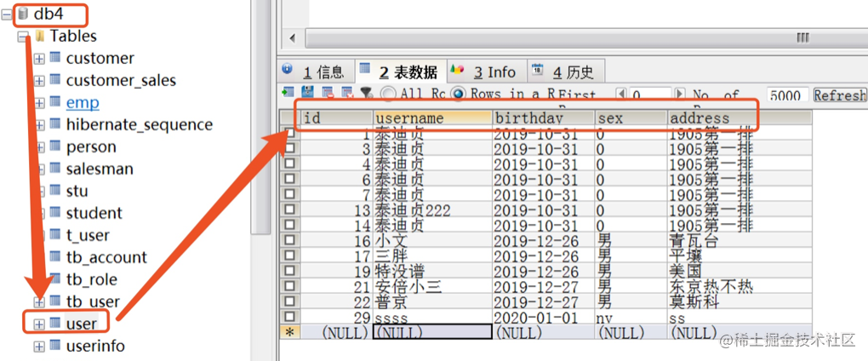Tick the checkbox for row id 17

[289, 255]
